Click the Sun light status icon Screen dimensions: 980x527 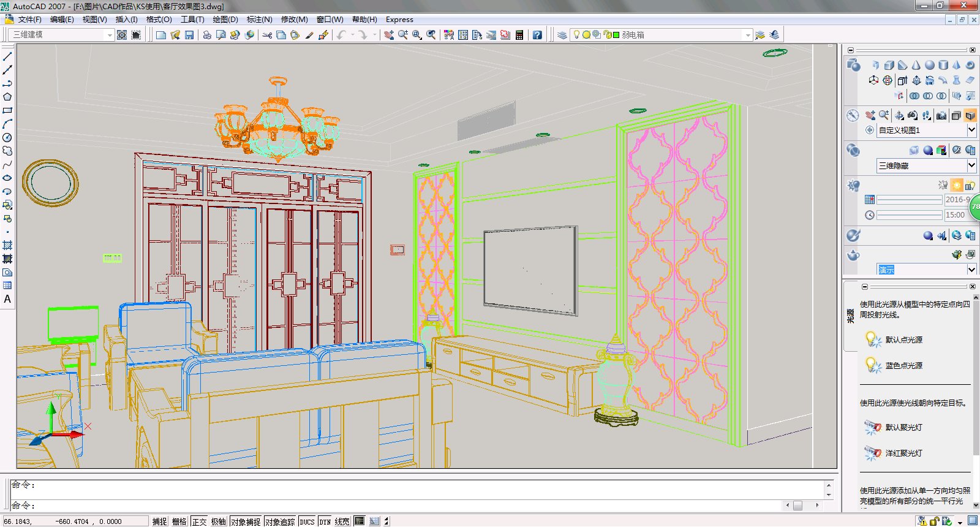point(956,184)
